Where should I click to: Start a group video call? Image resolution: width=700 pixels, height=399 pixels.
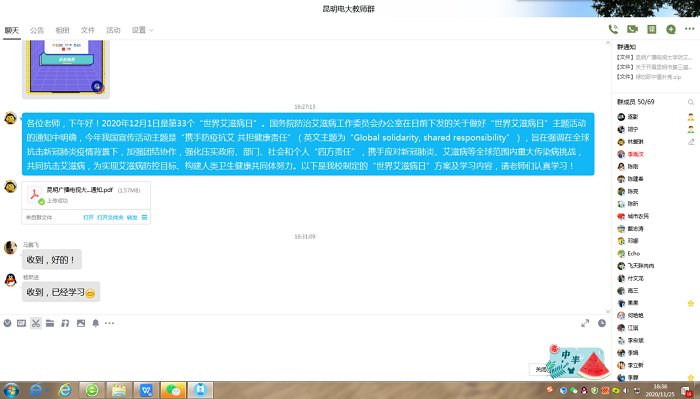click(x=632, y=29)
